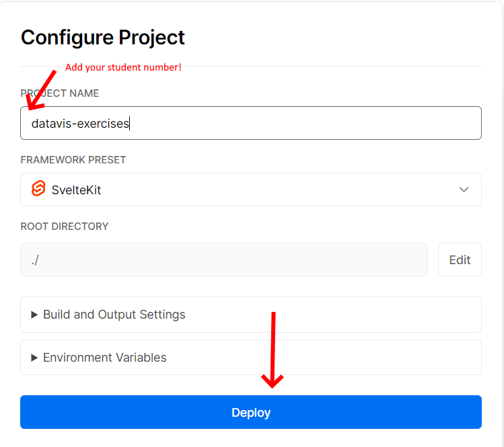Image resolution: width=504 pixels, height=447 pixels.
Task: Click the Root Directory path field
Action: (223, 259)
